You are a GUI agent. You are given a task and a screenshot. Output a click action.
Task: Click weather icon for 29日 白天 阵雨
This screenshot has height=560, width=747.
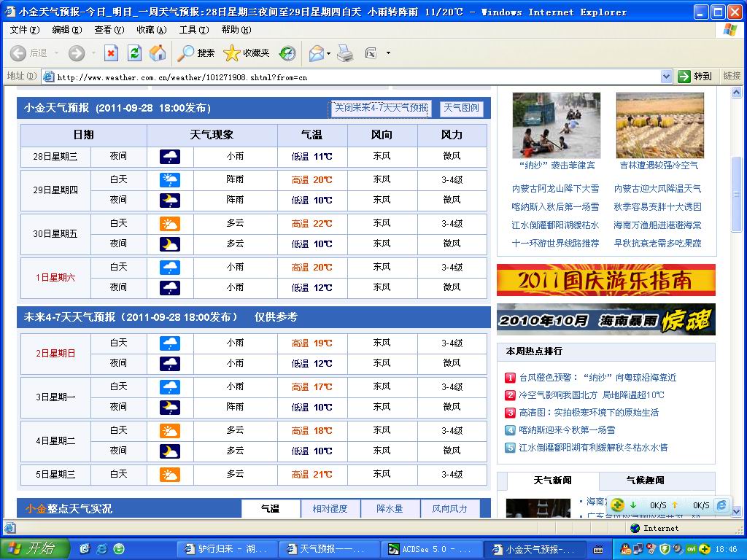tap(170, 180)
